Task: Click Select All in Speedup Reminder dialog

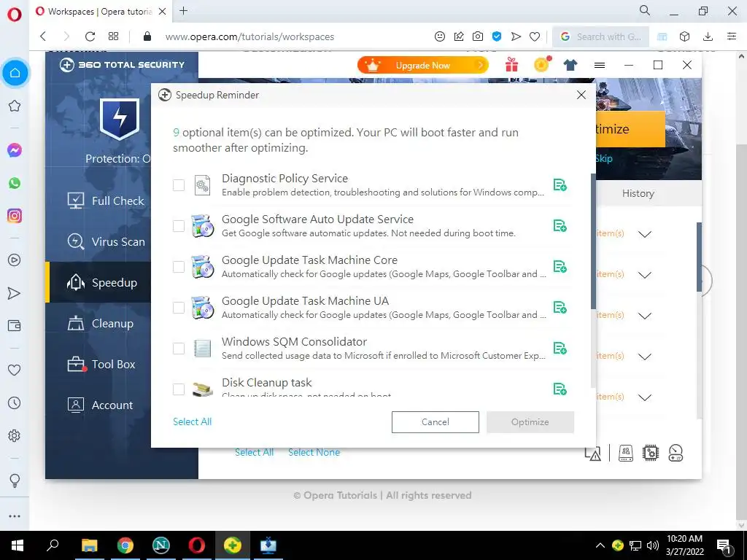Action: tap(192, 421)
